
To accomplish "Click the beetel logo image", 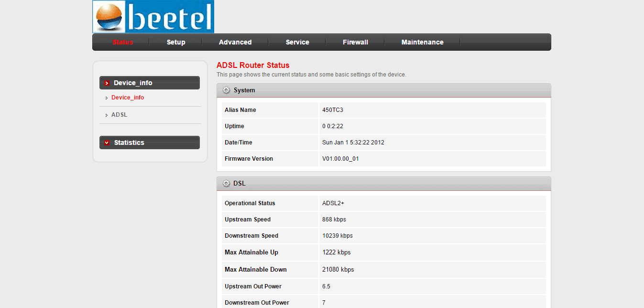I will (x=153, y=16).
